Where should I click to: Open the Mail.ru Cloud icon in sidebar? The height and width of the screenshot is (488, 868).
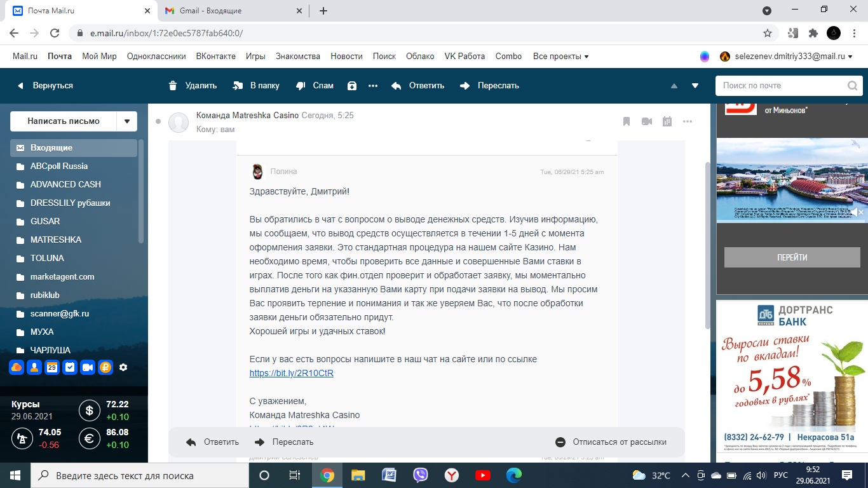coord(17,367)
